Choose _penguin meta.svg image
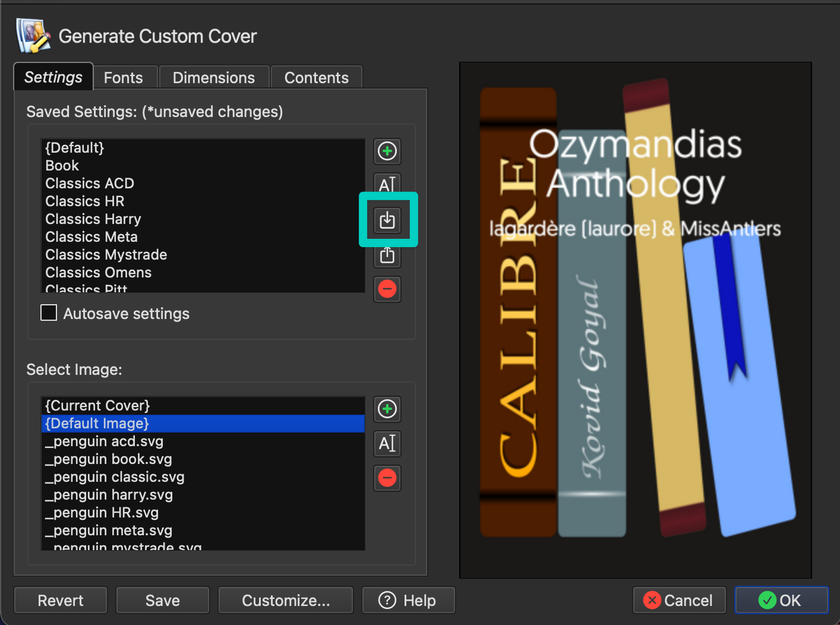 203,531
